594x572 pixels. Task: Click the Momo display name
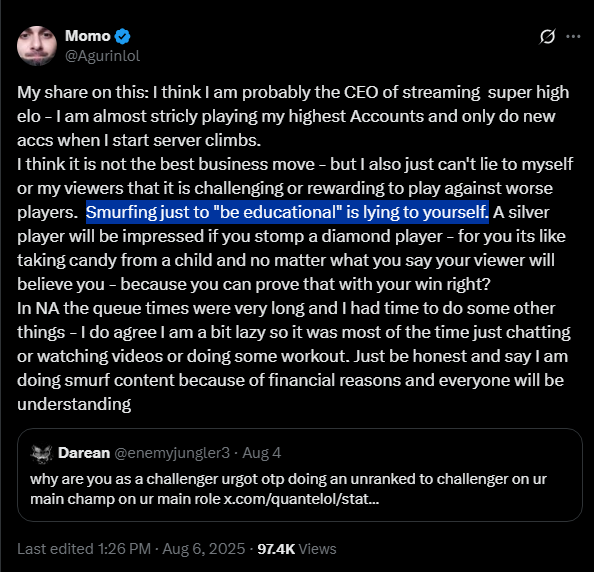click(x=88, y=36)
